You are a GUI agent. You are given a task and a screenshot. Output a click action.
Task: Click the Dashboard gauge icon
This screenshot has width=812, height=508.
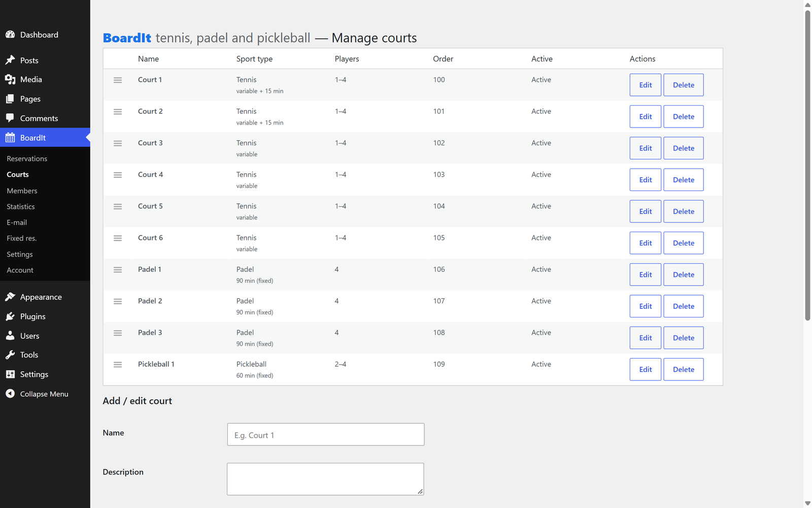(10, 35)
